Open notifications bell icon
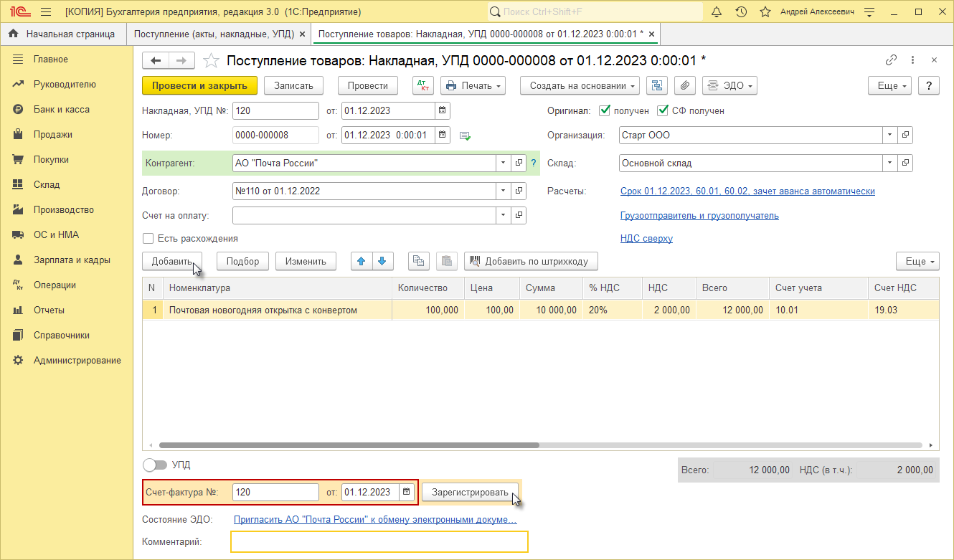The image size is (954, 560). click(x=717, y=12)
